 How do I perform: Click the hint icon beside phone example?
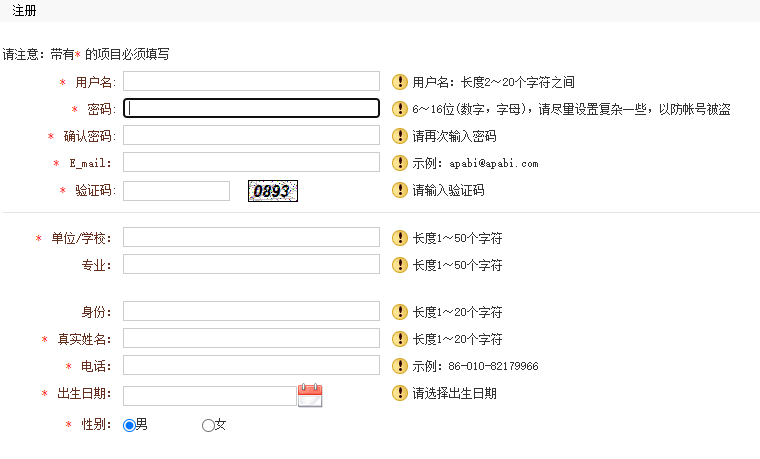[x=400, y=366]
